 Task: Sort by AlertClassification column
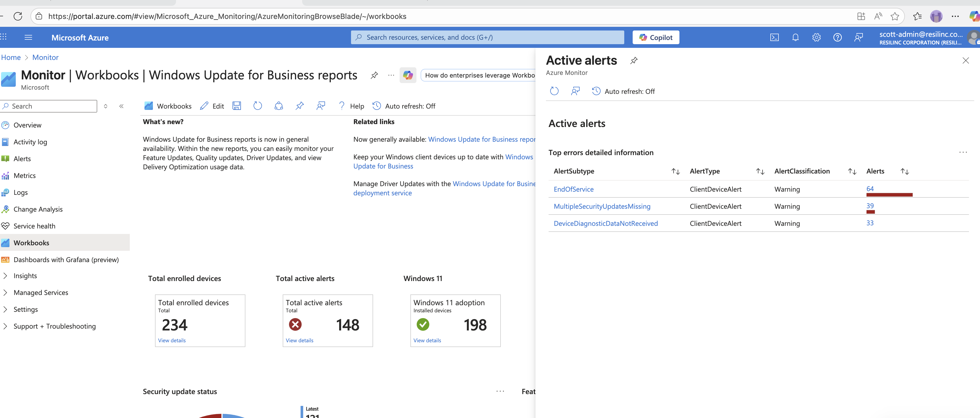[852, 171]
